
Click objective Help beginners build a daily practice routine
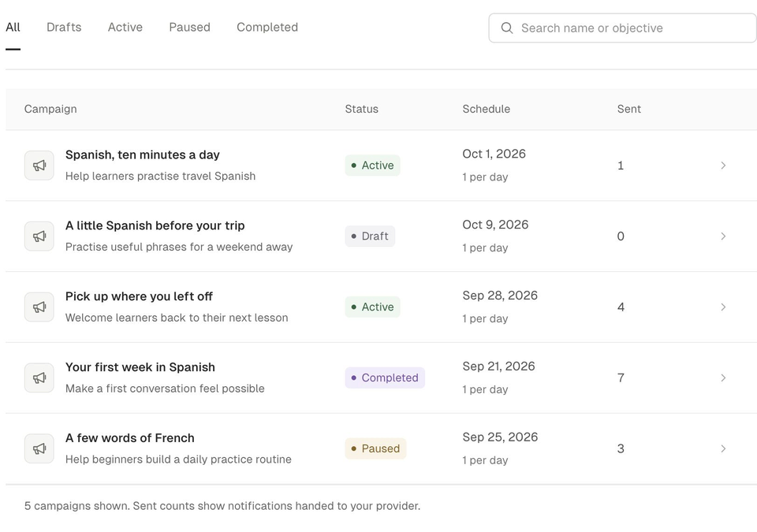(178, 459)
